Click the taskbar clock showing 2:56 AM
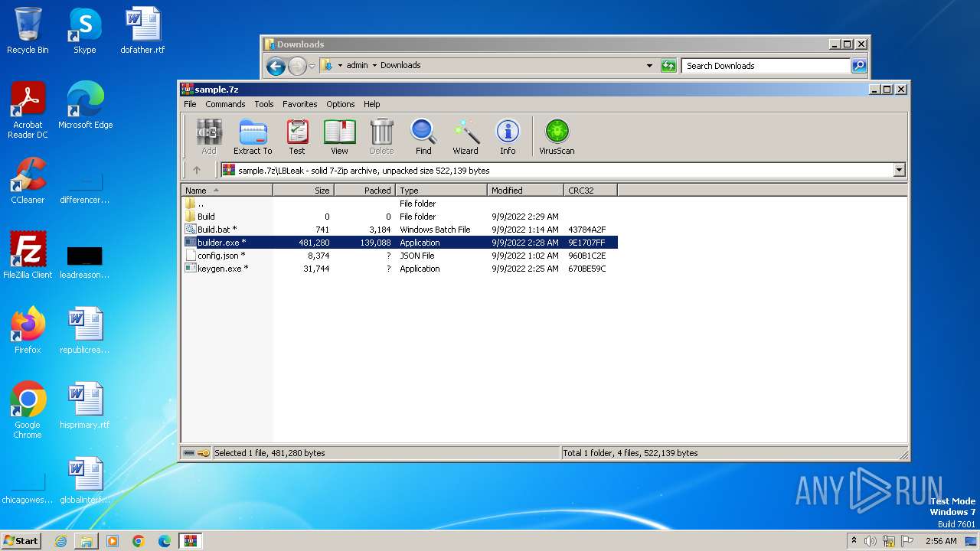The height and width of the screenshot is (551, 980). (941, 541)
